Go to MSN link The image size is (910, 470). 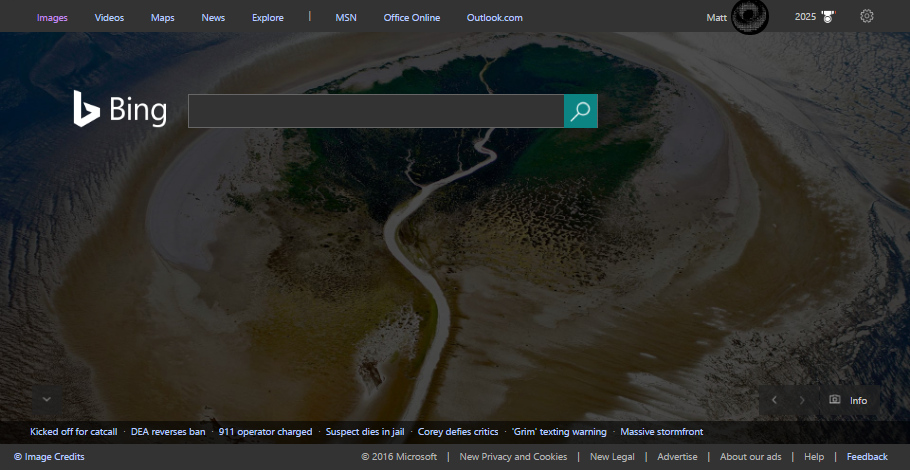tap(346, 17)
